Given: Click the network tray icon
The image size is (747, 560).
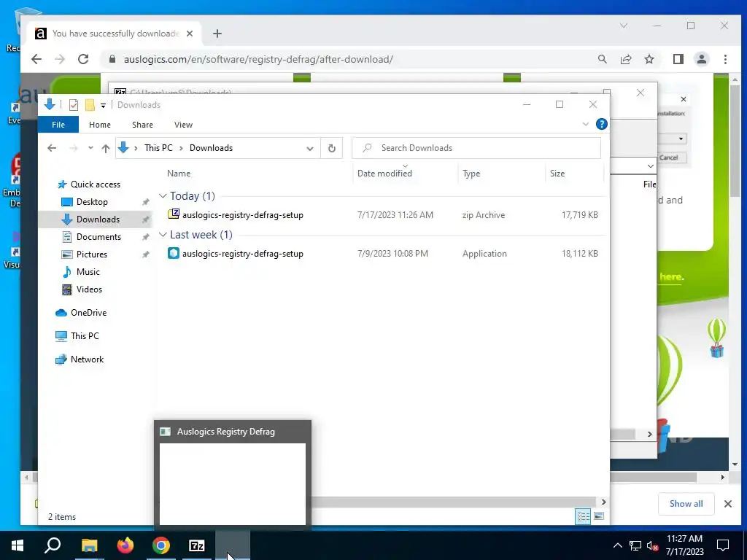Looking at the screenshot, I should [635, 545].
